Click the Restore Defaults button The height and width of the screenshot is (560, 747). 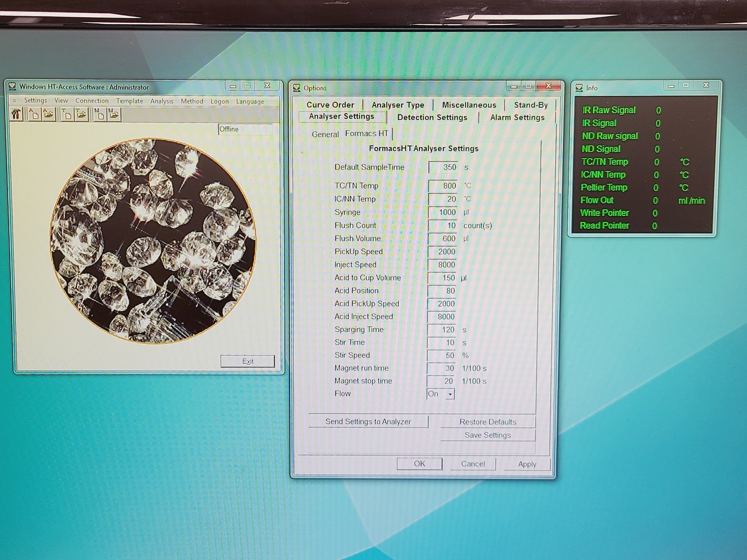pyautogui.click(x=488, y=421)
